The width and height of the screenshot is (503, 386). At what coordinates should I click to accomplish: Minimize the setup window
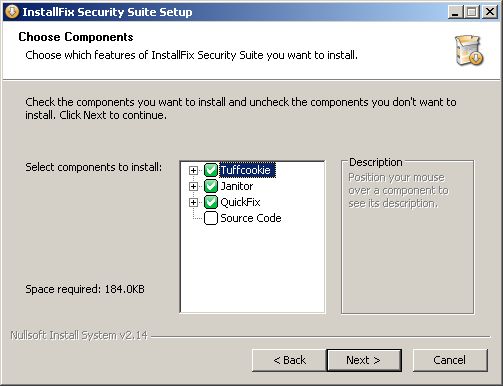pos(455,12)
